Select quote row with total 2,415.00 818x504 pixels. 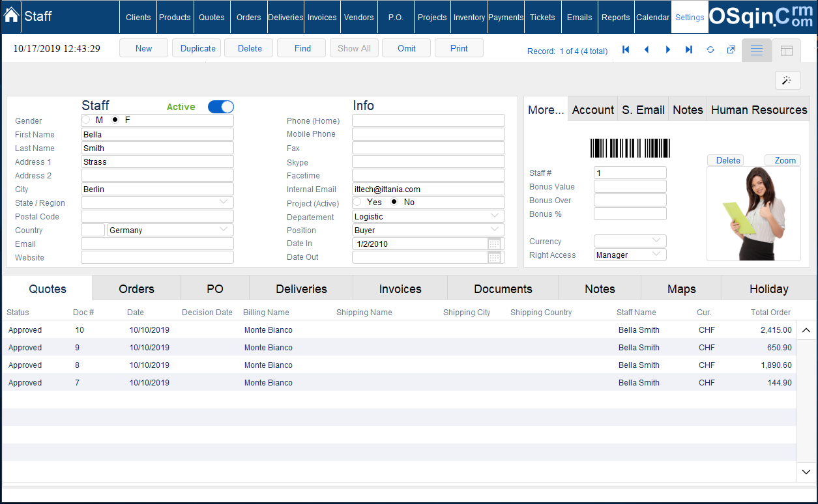coord(400,329)
